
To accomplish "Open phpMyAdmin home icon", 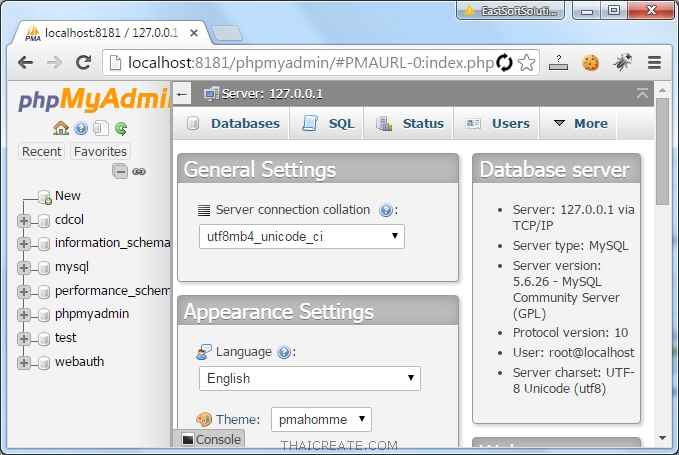I will tap(61, 128).
